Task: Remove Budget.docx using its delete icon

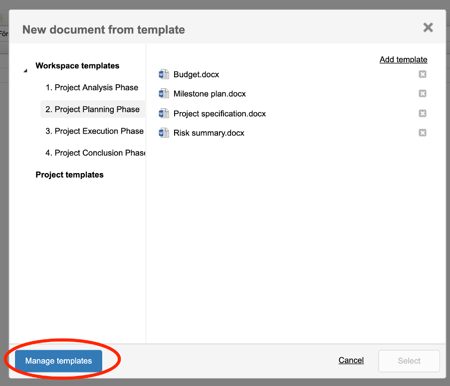Action: [x=422, y=74]
